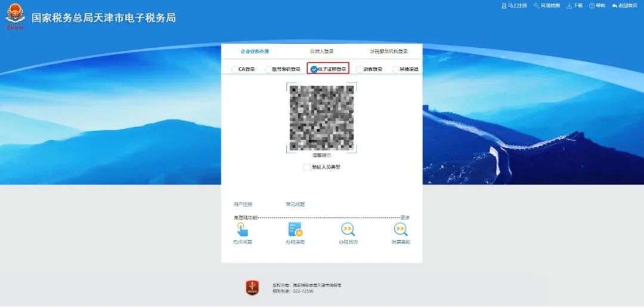The image size is (644, 308).
Task: Click the 马上注册 register link
Action: tap(514, 6)
